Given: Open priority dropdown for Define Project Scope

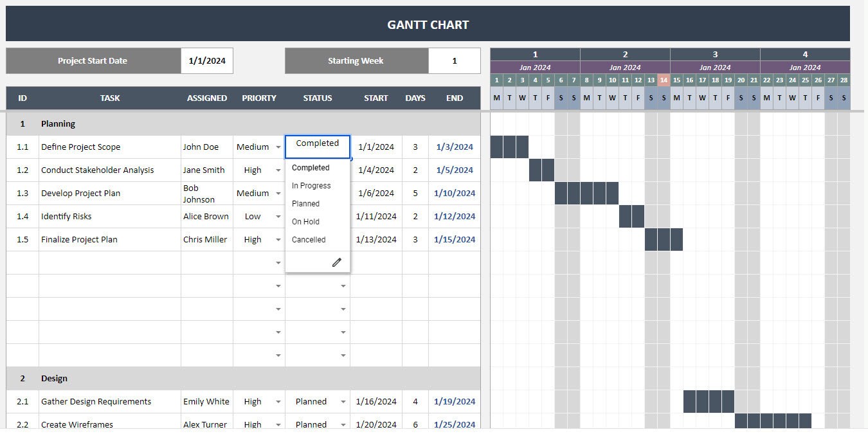Looking at the screenshot, I should click(x=278, y=147).
